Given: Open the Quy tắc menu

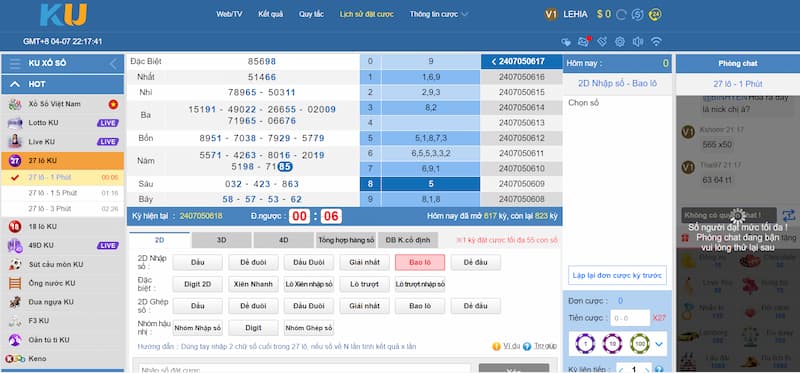Looking at the screenshot, I should pyautogui.click(x=311, y=14).
